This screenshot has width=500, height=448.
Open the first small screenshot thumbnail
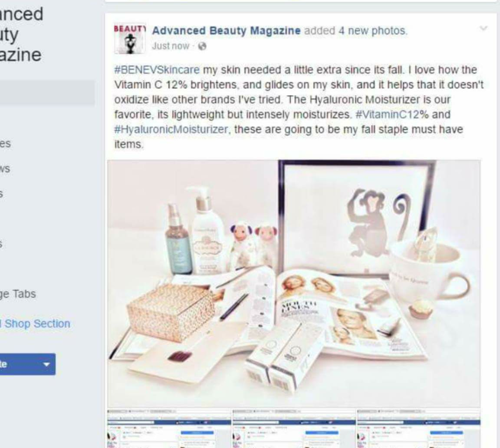click(x=169, y=429)
